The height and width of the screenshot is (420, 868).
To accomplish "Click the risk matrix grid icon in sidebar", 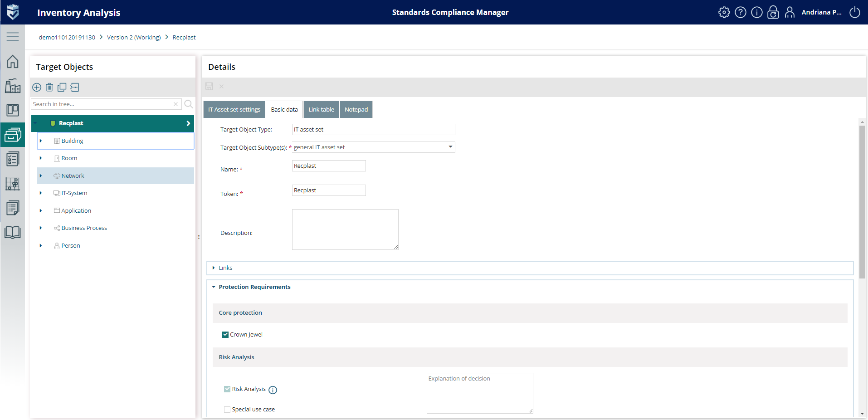I will [12, 184].
